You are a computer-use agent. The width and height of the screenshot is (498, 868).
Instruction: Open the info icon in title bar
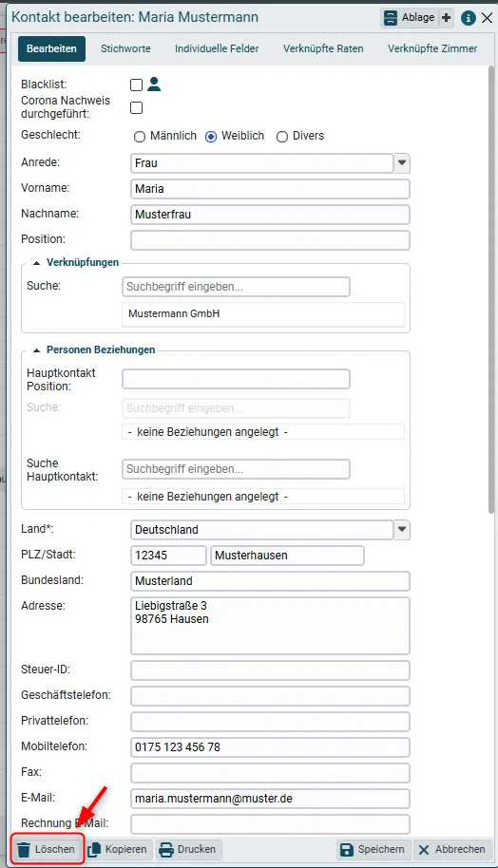click(469, 18)
